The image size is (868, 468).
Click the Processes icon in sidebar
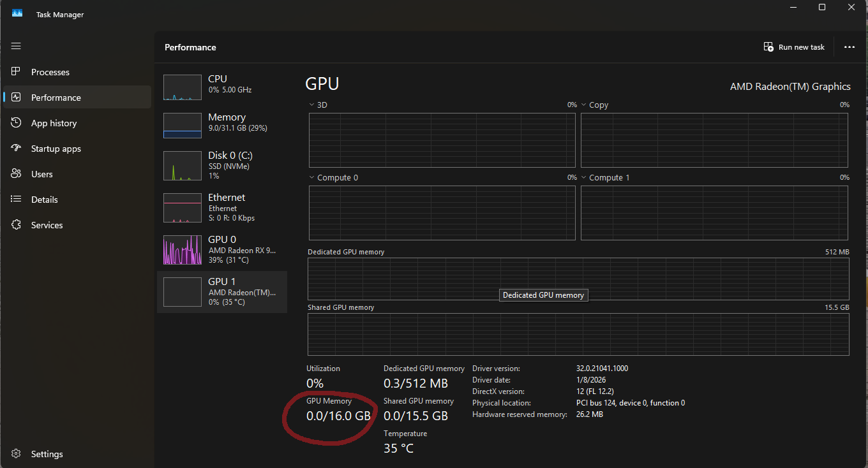pos(16,72)
